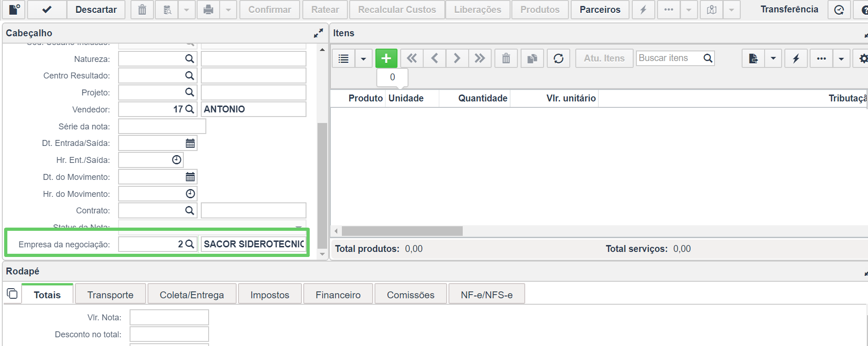
Task: Open Itens ellipsis more options
Action: coord(821,58)
